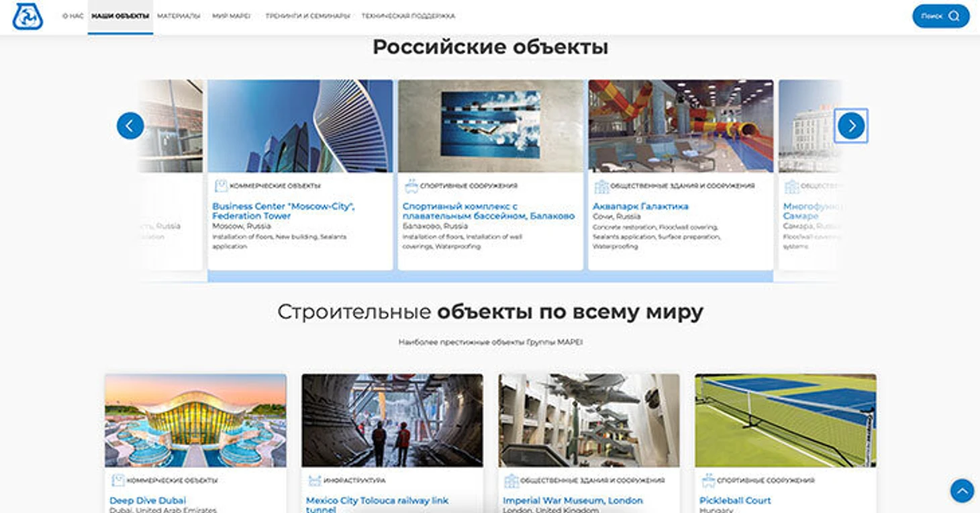The image size is (980, 513).
Task: Click the Deep Dive Dubai thumbnail image
Action: tap(195, 420)
